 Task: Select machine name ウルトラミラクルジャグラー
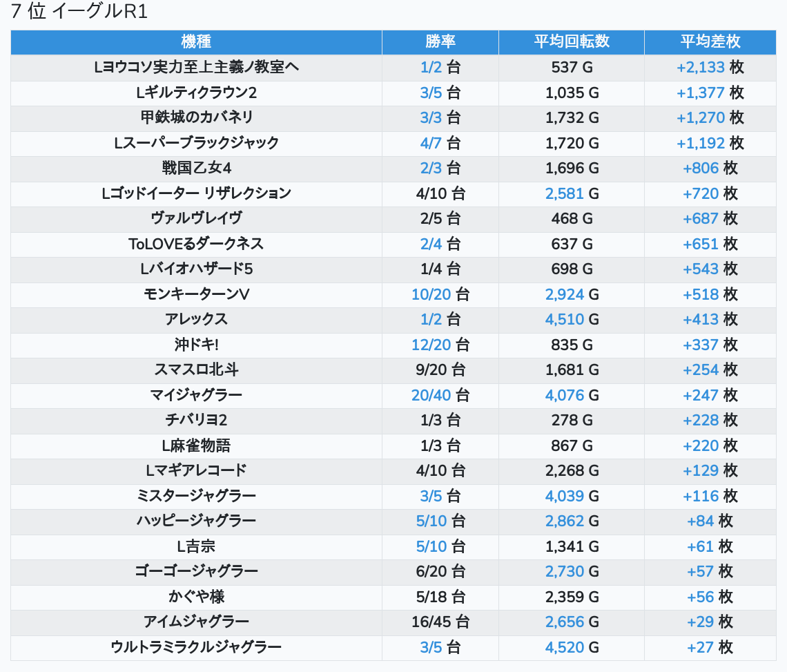click(x=196, y=648)
